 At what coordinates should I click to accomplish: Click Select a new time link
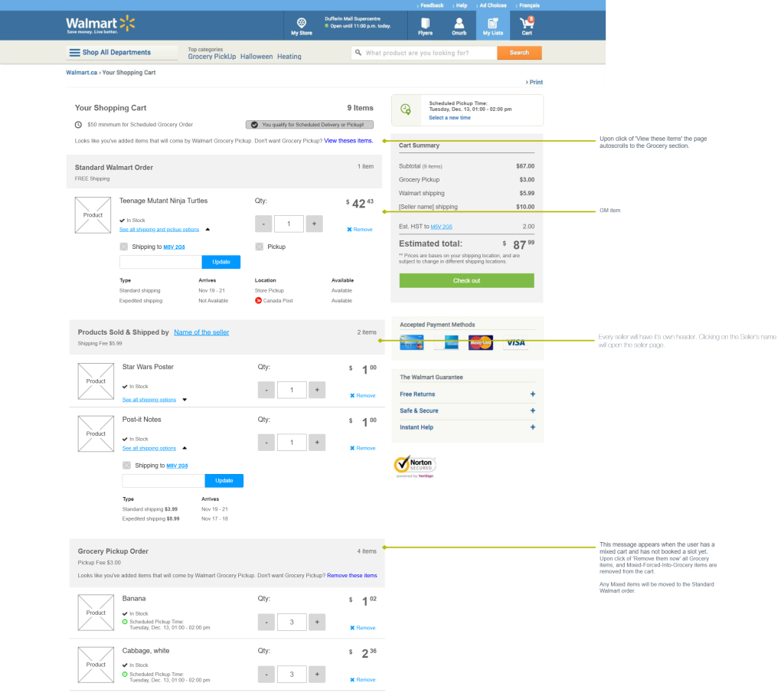pos(449,118)
